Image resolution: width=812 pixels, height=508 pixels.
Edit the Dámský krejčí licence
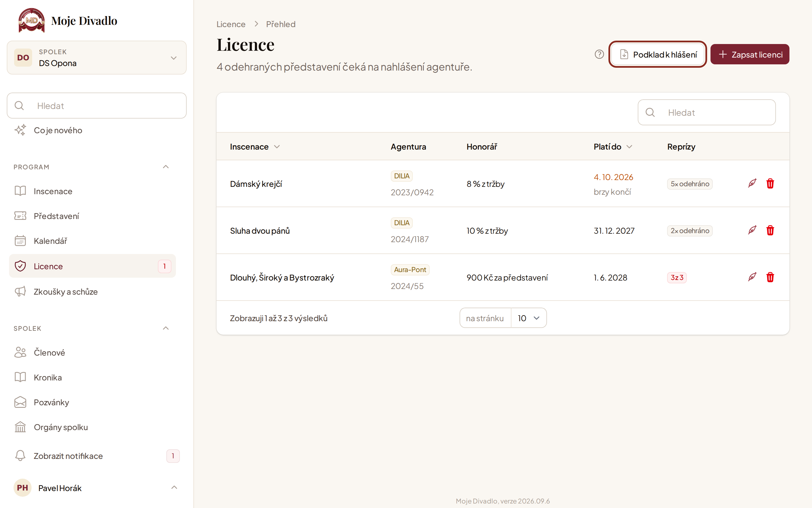point(752,183)
